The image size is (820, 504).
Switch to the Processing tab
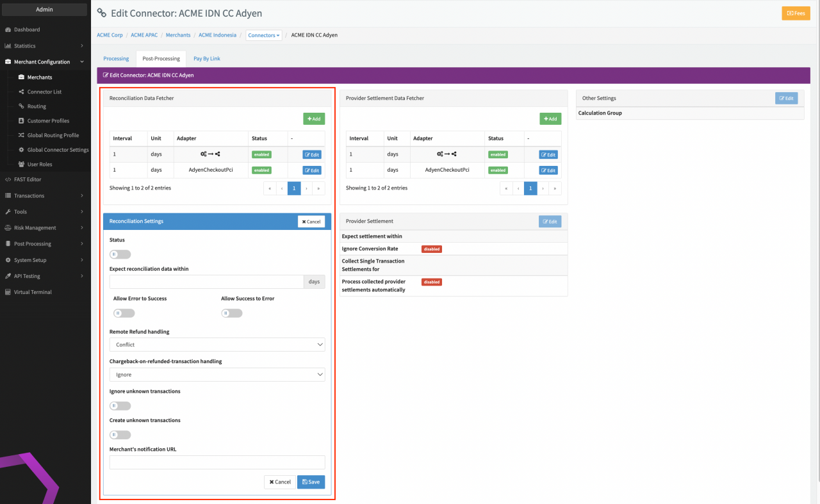116,58
